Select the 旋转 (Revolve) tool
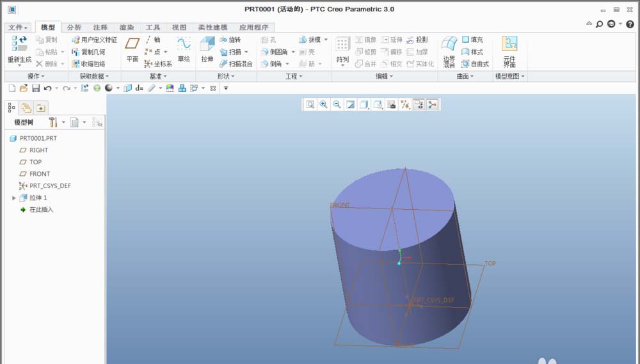This screenshot has width=640, height=364. tap(230, 40)
